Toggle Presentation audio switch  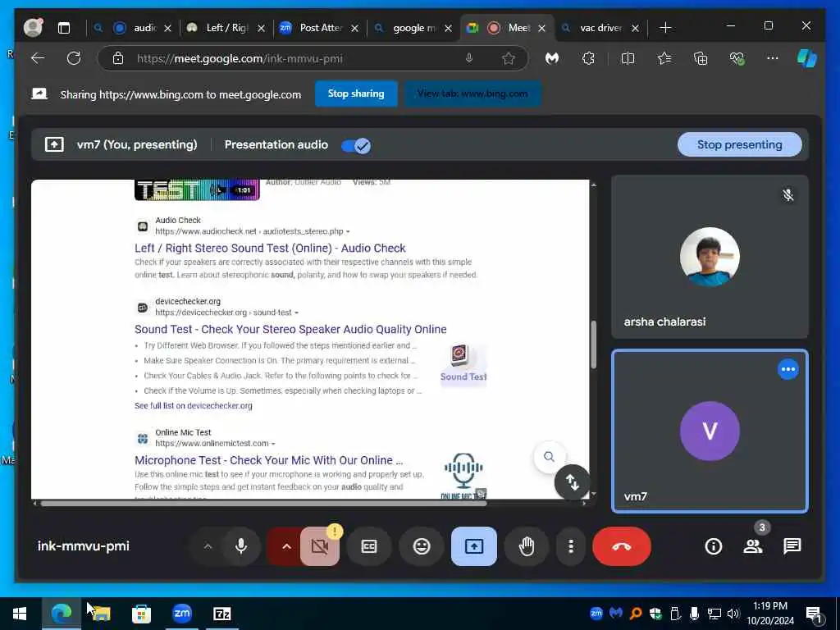[x=356, y=145]
